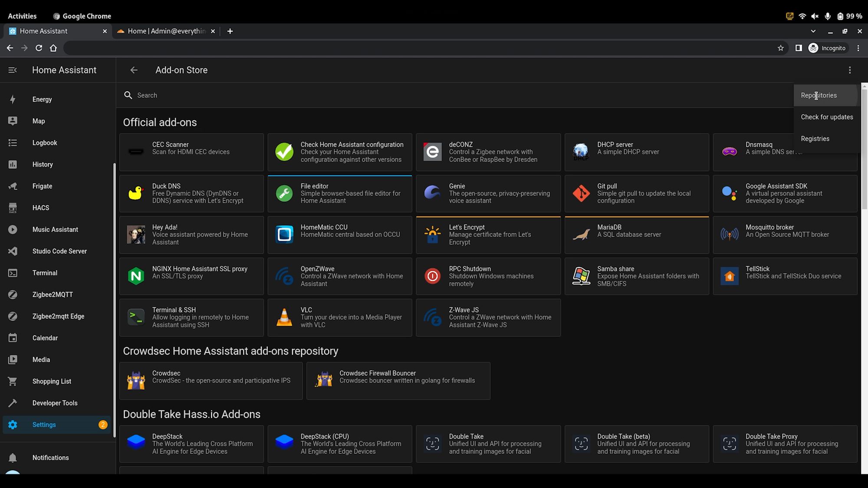Open Check Home Assistant configuration add-on
The image size is (868, 488).
coord(340,152)
